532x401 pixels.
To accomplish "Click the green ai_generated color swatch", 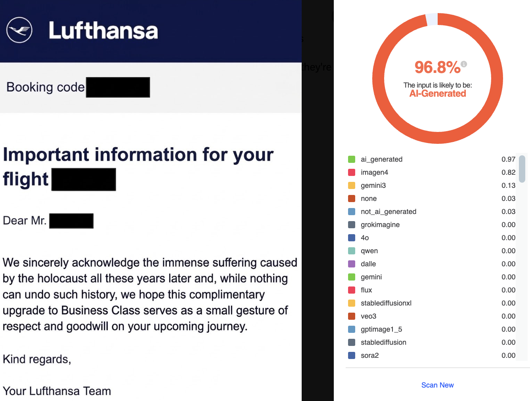I will point(352,159).
